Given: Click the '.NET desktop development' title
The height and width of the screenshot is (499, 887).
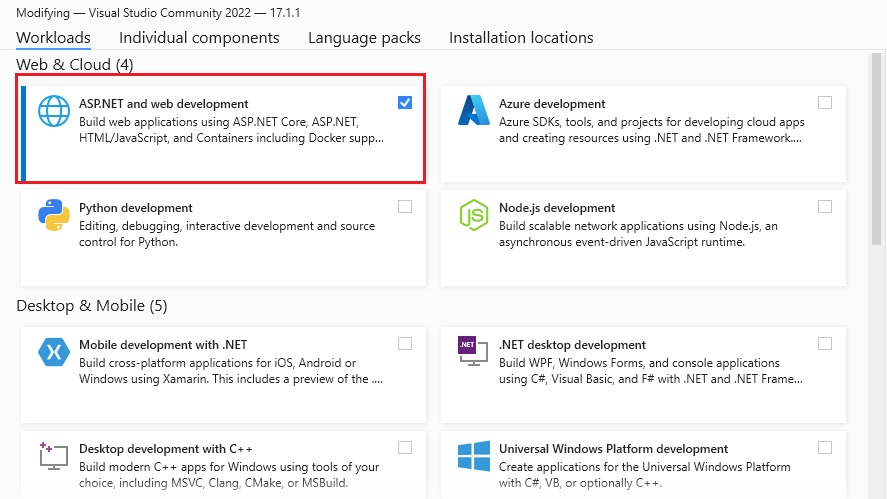Looking at the screenshot, I should [x=572, y=345].
